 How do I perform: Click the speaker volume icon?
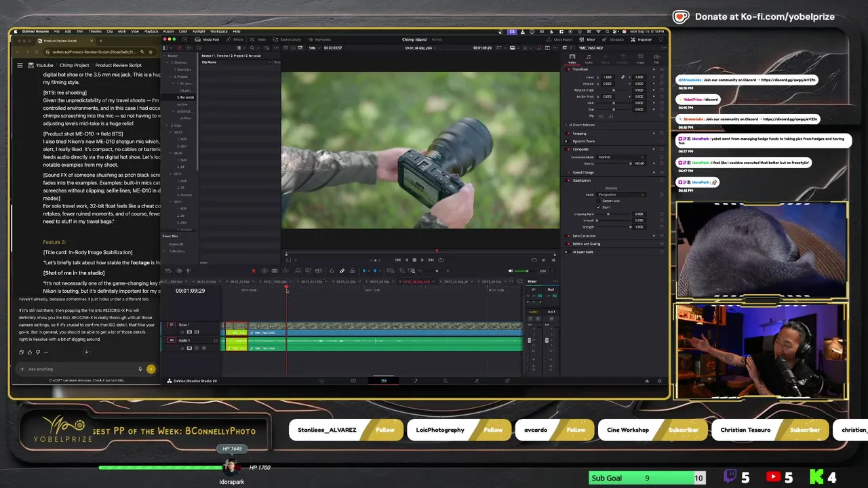(x=511, y=271)
